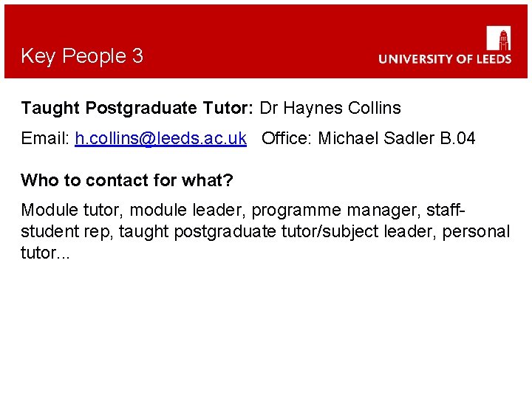Open the h.collins@leeds.ac.uk email link

[160, 138]
